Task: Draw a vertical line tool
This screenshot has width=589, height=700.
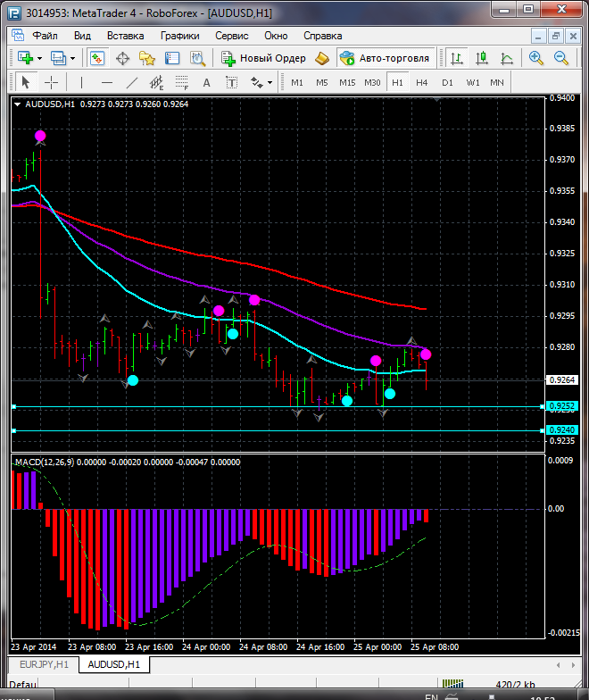Action: pos(81,82)
